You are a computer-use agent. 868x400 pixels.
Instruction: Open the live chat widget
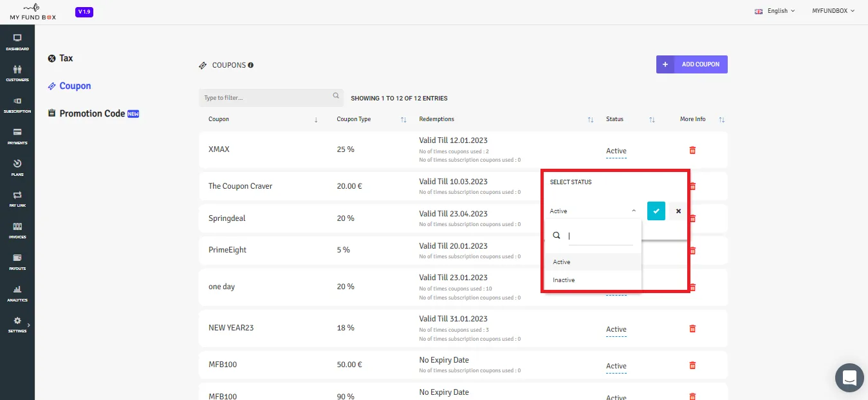tap(849, 377)
